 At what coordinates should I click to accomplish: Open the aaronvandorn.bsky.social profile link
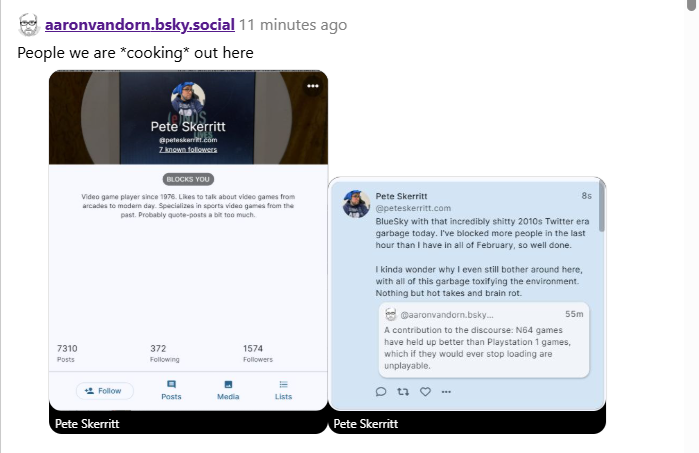(x=140, y=24)
